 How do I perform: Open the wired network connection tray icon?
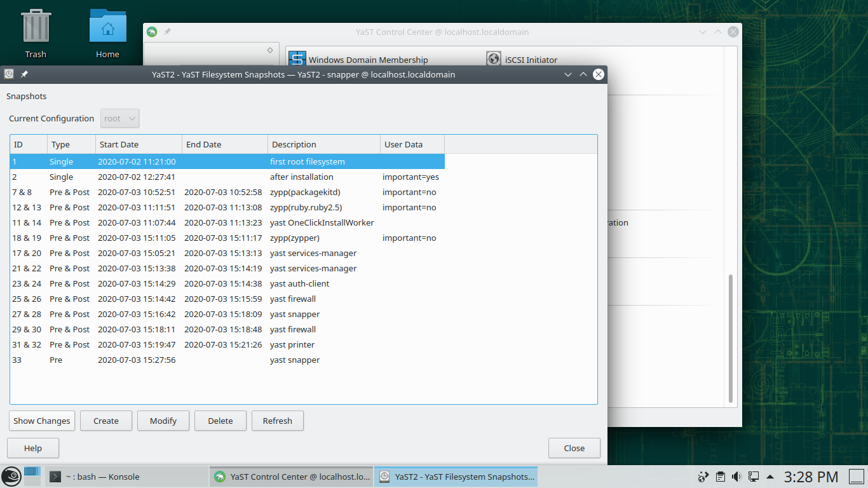(754, 477)
